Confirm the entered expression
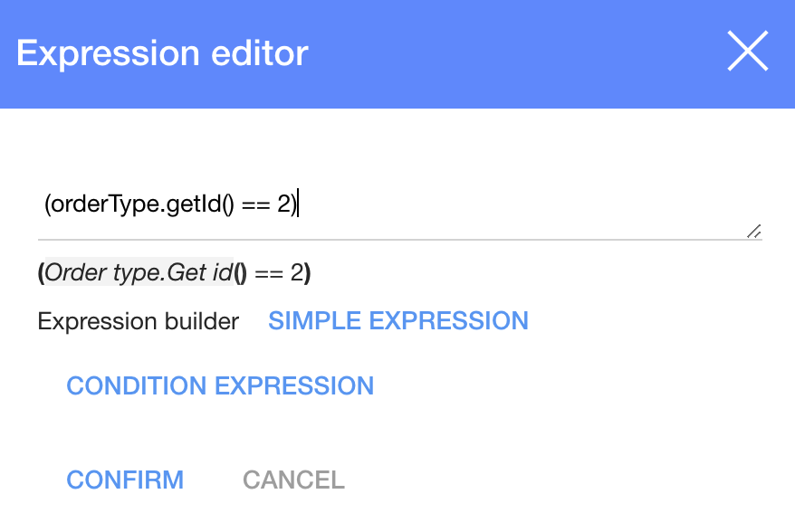Viewport: 795px width, 532px height. (x=125, y=480)
